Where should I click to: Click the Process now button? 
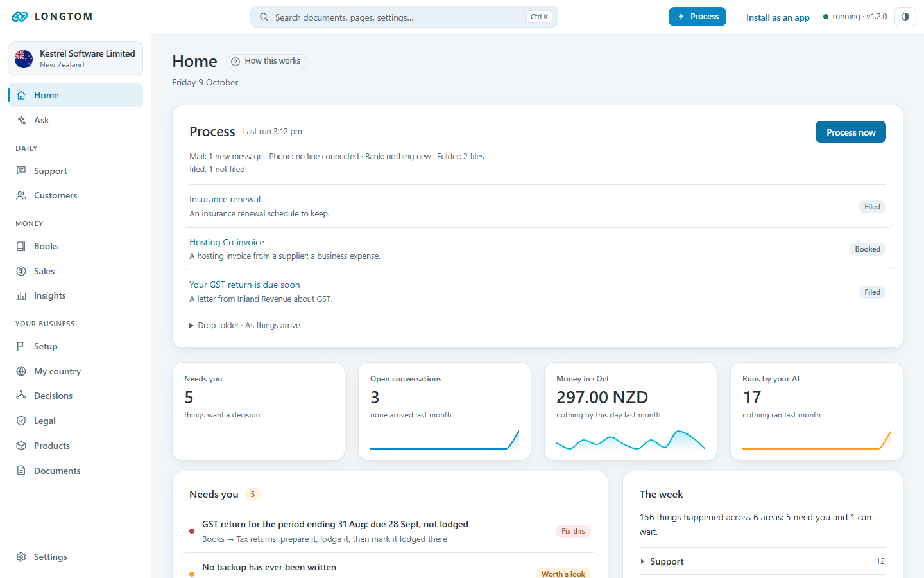tap(851, 132)
